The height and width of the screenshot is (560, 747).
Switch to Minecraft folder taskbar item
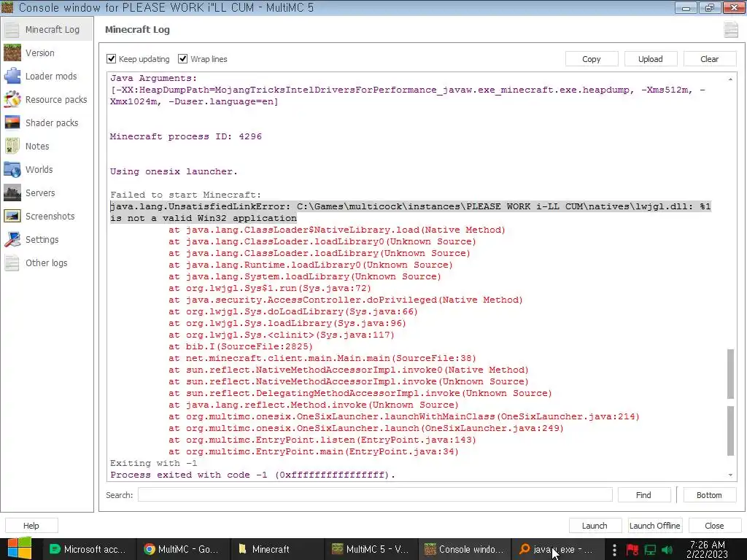coord(276,550)
